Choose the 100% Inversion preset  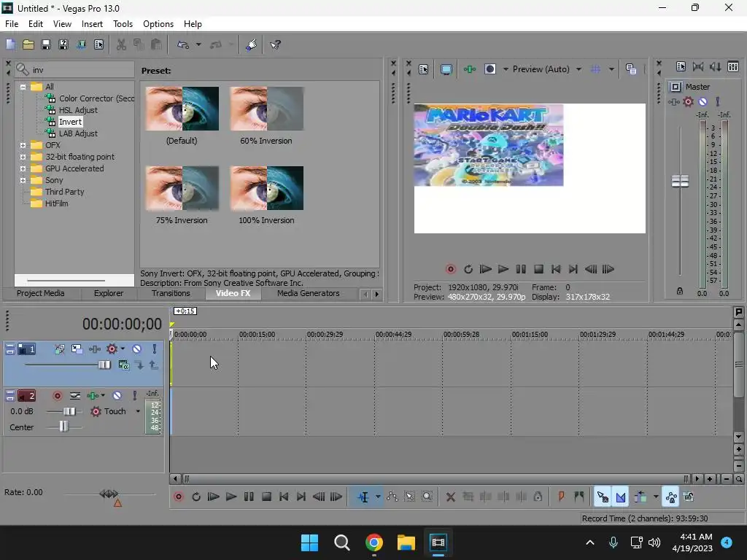coord(266,188)
